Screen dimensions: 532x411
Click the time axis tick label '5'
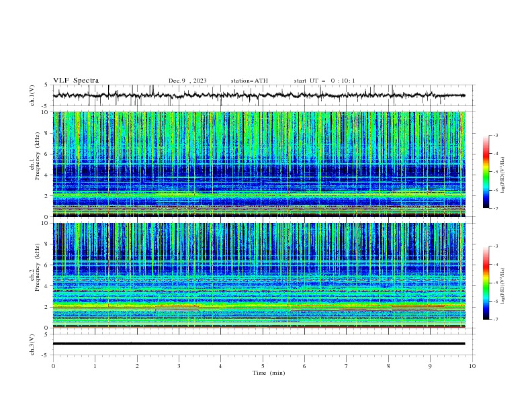263,366
